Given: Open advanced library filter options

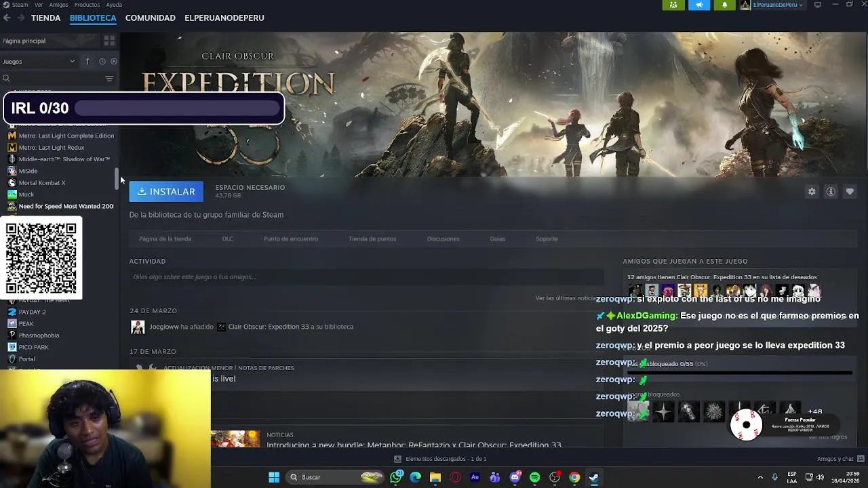Looking at the screenshot, I should click(109, 79).
